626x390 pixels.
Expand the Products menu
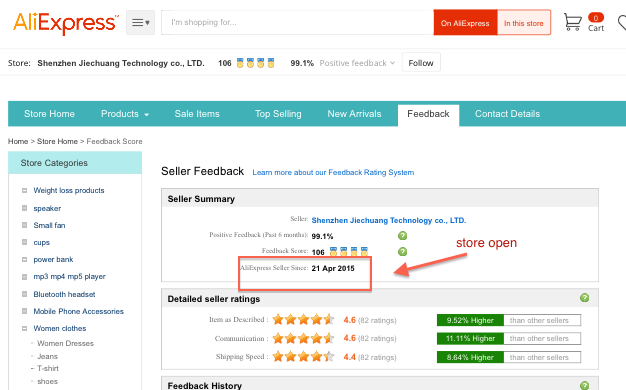(125, 114)
